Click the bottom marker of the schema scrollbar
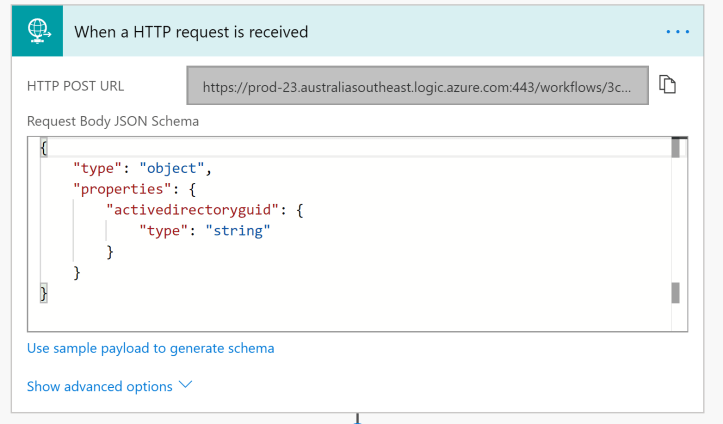 point(676,292)
